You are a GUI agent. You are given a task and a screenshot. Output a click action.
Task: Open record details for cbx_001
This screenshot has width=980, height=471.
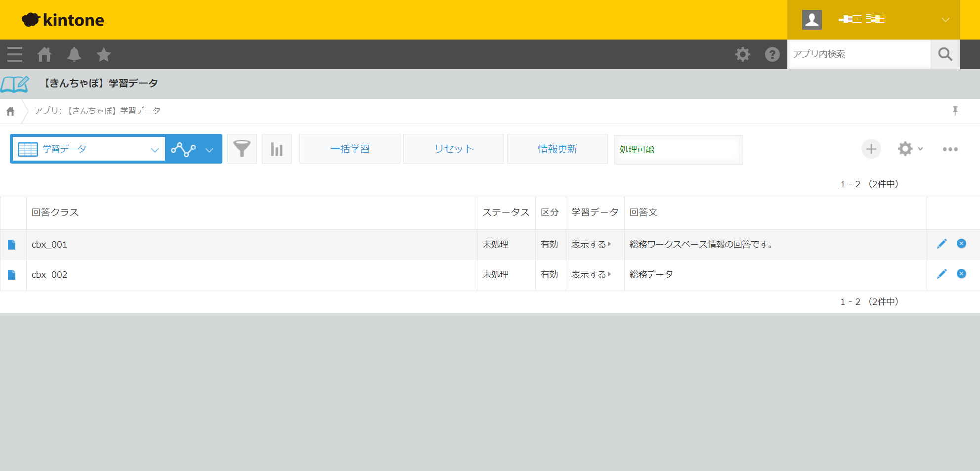click(12, 245)
